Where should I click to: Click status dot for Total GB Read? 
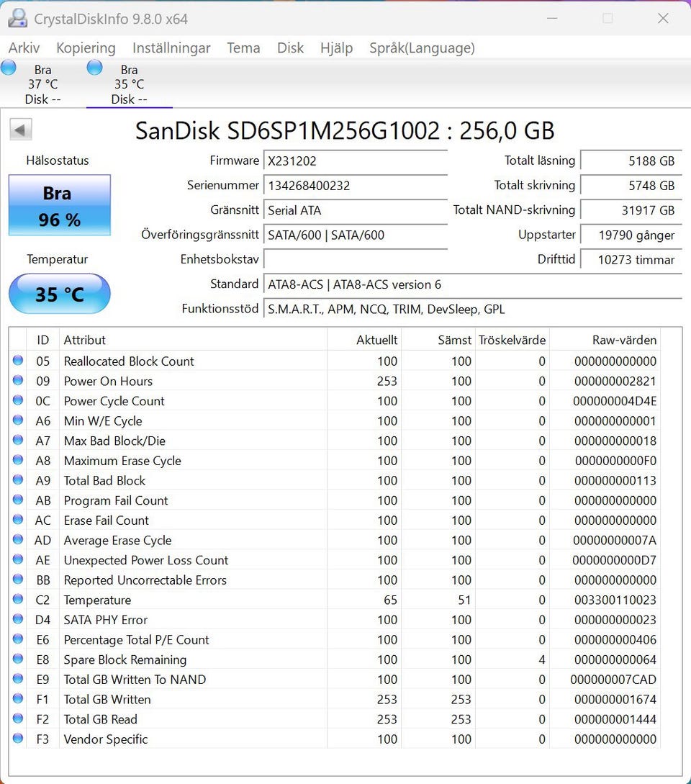click(x=18, y=718)
